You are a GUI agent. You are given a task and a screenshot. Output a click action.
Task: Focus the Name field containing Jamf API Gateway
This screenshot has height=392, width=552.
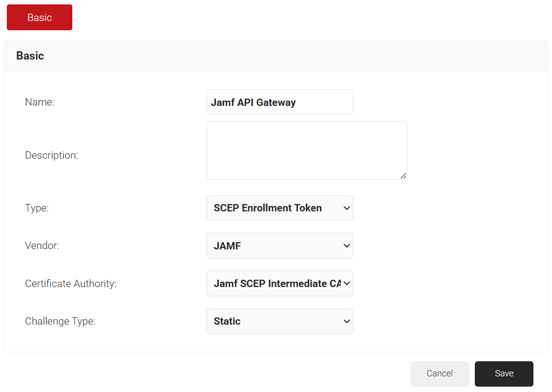pos(279,102)
